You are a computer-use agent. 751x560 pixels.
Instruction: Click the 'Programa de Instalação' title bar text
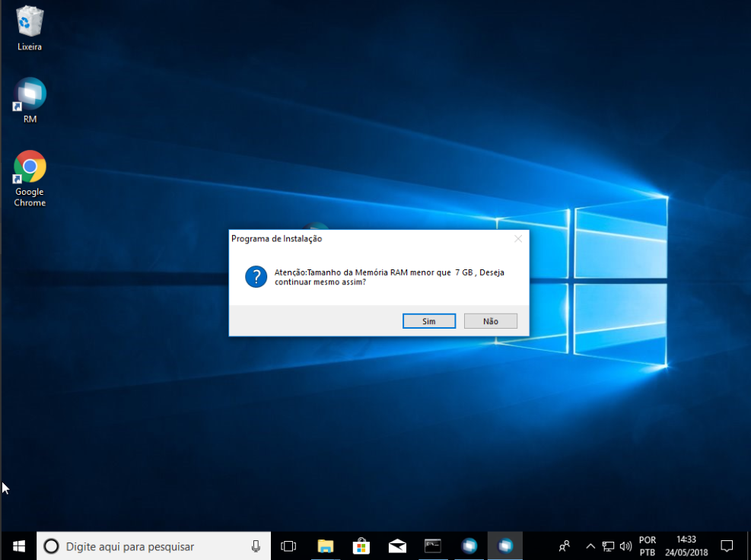click(276, 239)
